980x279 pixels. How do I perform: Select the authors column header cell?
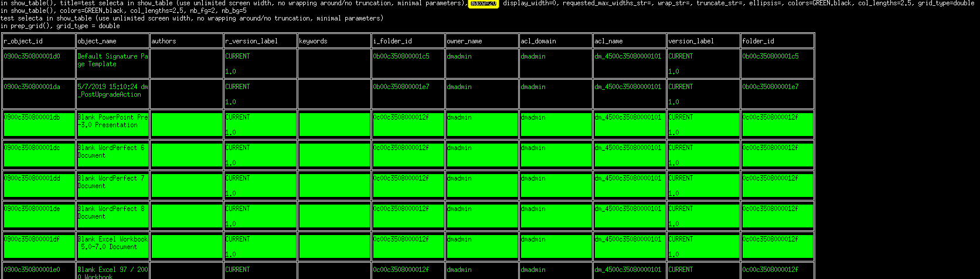(x=187, y=41)
